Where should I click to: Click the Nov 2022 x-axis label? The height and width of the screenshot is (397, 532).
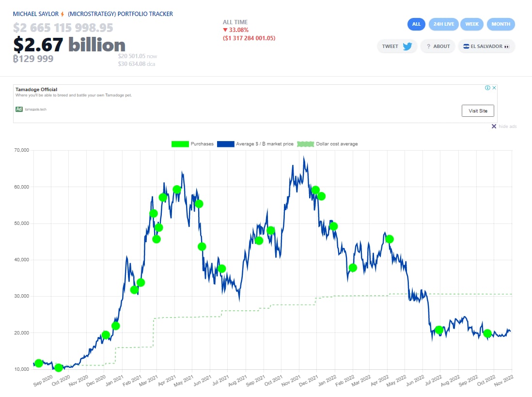tap(504, 381)
